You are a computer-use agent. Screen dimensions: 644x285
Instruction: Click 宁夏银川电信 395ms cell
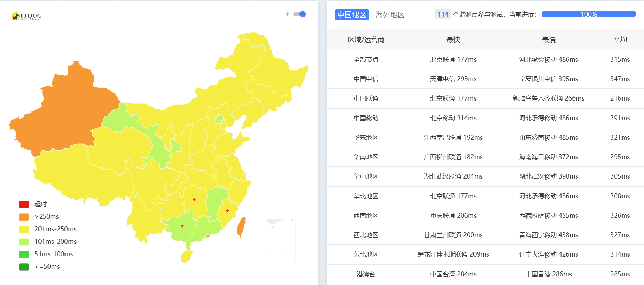coord(549,79)
